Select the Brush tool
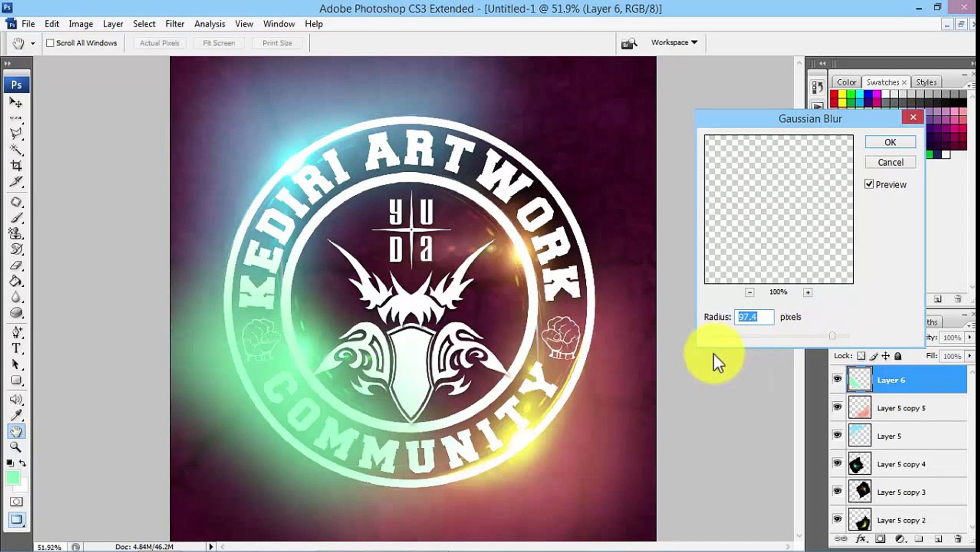Image resolution: width=980 pixels, height=552 pixels. [16, 218]
